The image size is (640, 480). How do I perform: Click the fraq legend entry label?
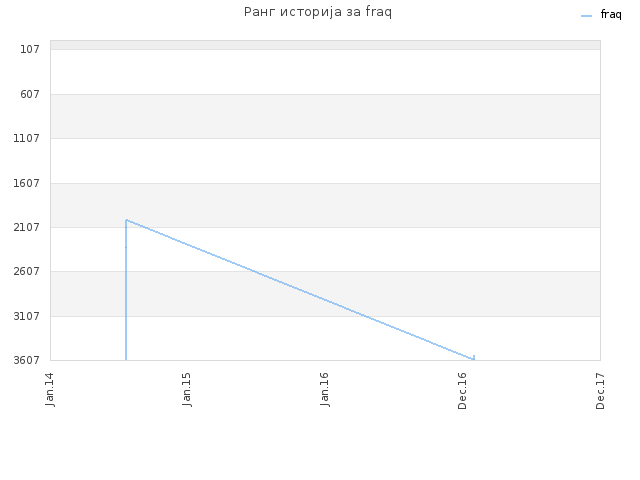[x=611, y=15]
